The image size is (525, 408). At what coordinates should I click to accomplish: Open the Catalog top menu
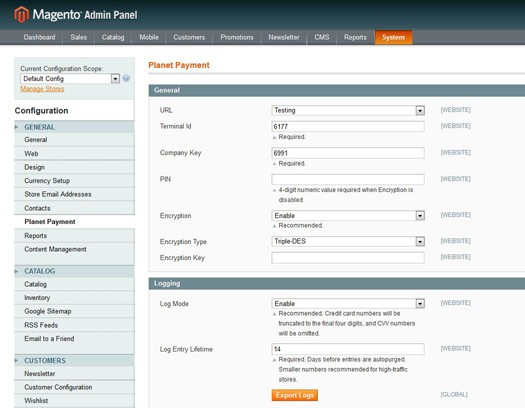click(x=113, y=37)
